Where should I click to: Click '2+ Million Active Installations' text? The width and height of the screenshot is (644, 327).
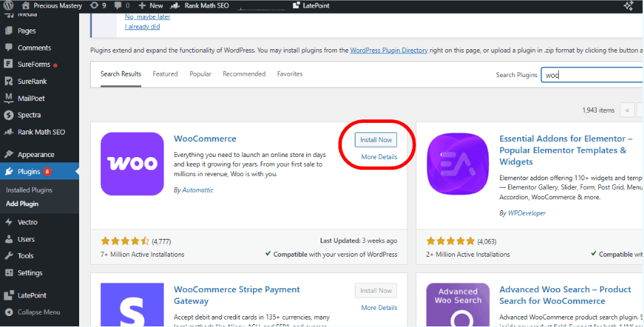(468, 254)
